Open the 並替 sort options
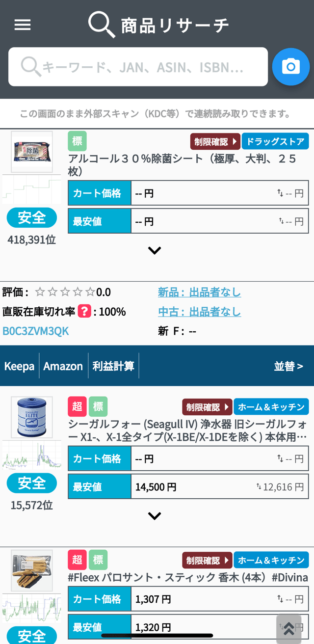The image size is (314, 644). tap(288, 366)
